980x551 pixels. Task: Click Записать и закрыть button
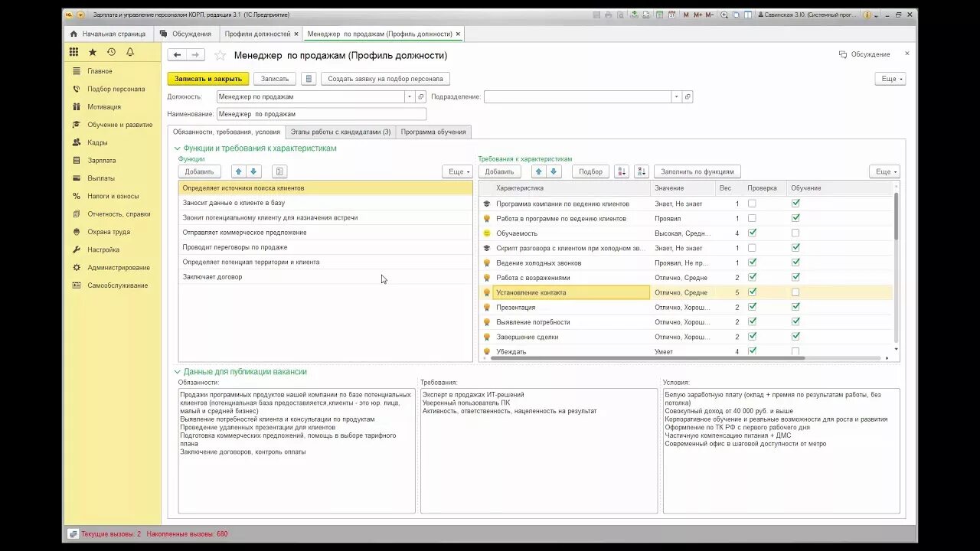(x=208, y=79)
